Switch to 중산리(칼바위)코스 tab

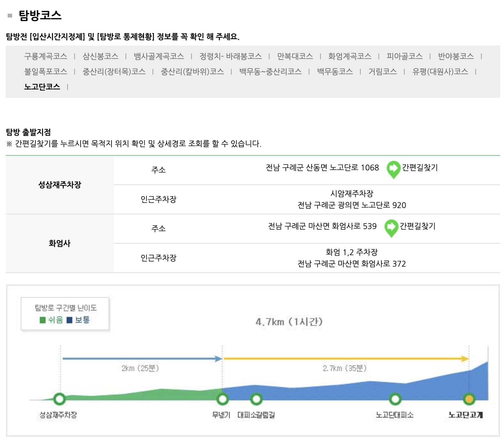click(x=192, y=72)
